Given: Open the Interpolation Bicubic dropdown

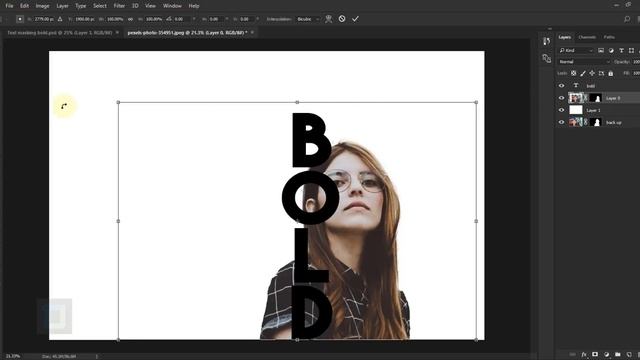Looking at the screenshot, I should pyautogui.click(x=308, y=19).
